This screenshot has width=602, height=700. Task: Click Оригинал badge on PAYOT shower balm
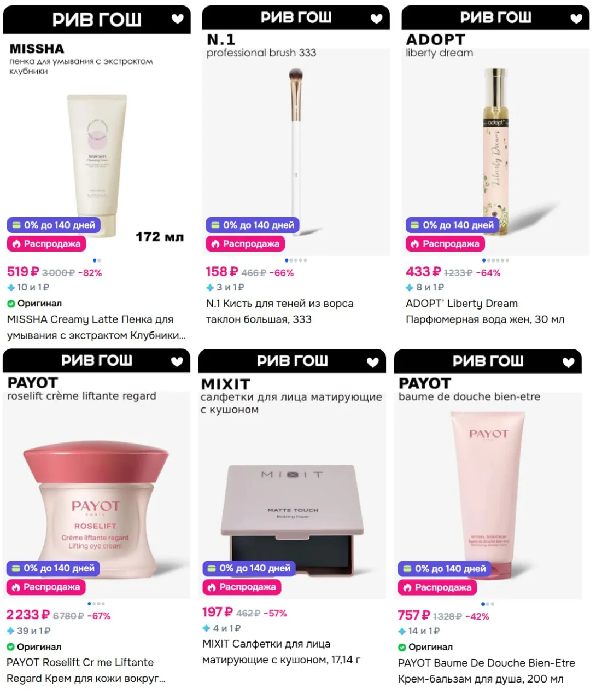point(425,647)
